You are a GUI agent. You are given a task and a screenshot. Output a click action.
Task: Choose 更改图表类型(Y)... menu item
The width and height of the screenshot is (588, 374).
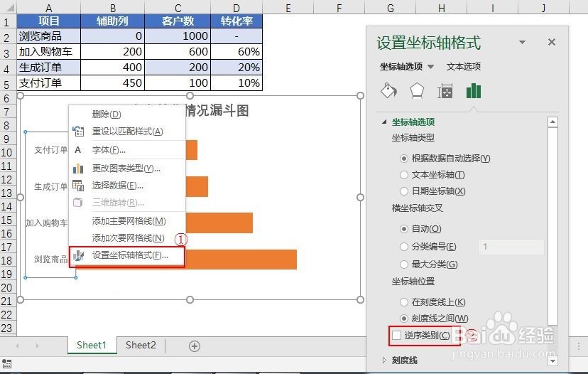(126, 169)
